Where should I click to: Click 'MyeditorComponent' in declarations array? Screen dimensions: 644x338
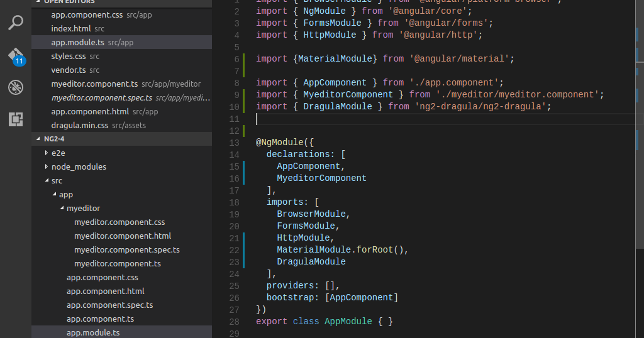click(321, 178)
